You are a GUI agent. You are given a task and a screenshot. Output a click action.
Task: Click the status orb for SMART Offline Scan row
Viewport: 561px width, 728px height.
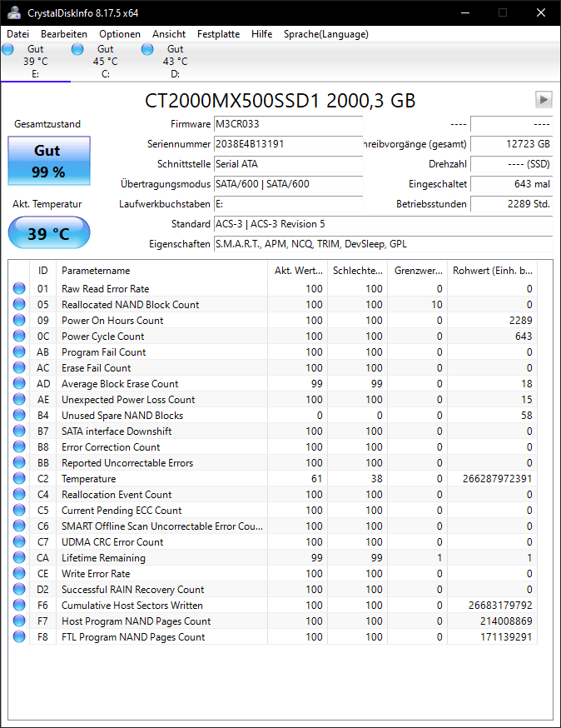pyautogui.click(x=19, y=526)
